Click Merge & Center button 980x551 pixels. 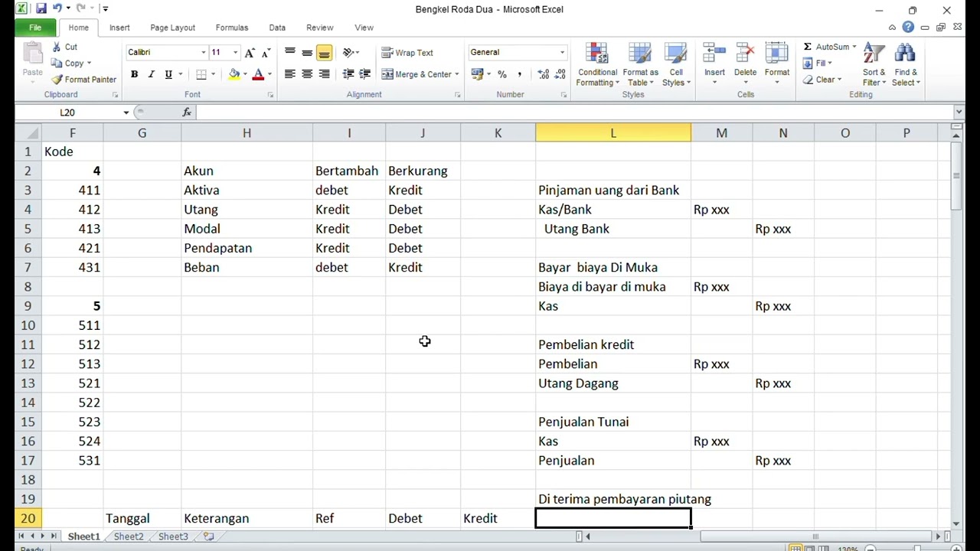tap(416, 74)
